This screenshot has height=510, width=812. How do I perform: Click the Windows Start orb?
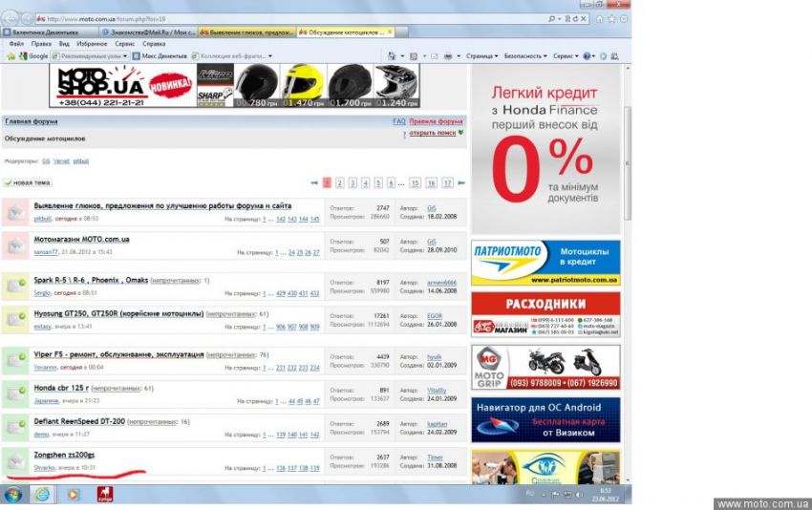coord(13,494)
